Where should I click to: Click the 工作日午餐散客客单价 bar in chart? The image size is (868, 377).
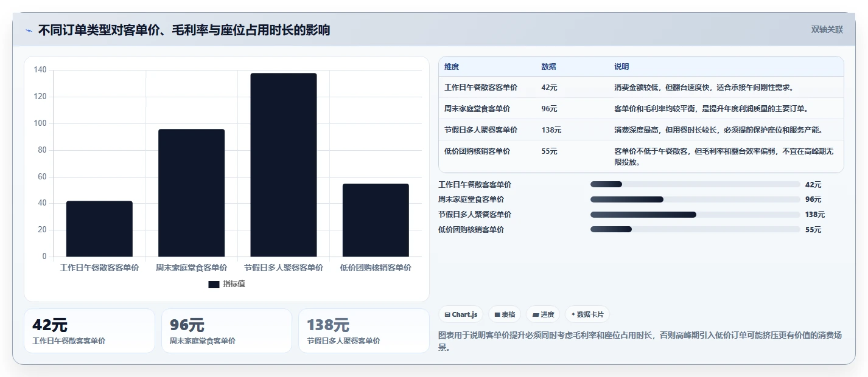point(99,229)
